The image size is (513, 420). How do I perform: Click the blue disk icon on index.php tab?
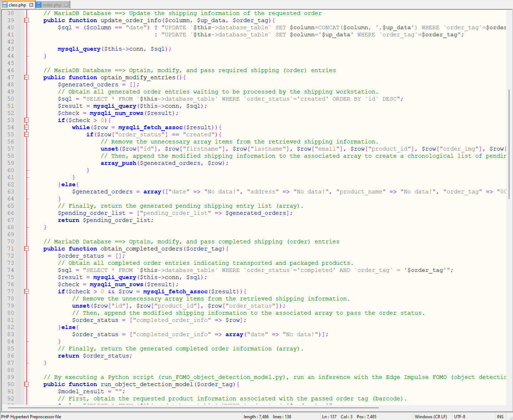click(x=39, y=5)
